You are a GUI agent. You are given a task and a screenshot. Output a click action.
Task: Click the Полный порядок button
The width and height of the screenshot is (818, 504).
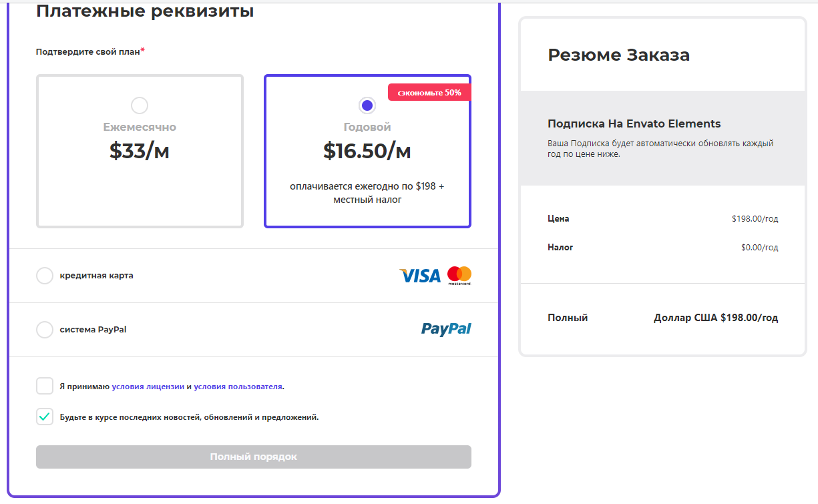coord(253,457)
